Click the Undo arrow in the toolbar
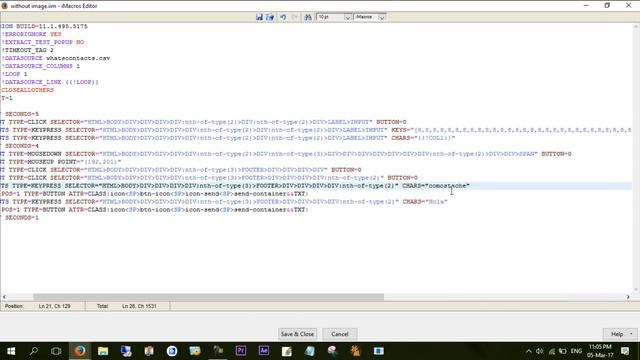The width and height of the screenshot is (640, 360). coord(283,17)
